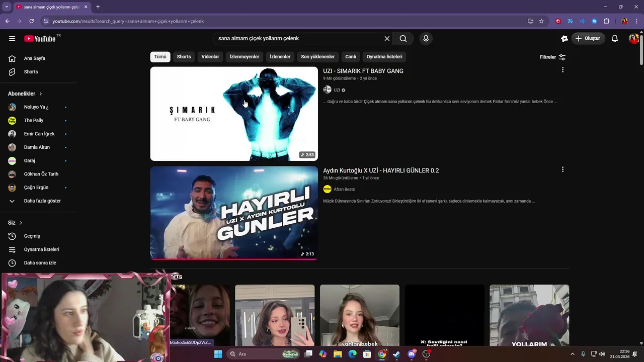Select the İzlenenler filter chip
644x362 pixels.
click(280, 57)
